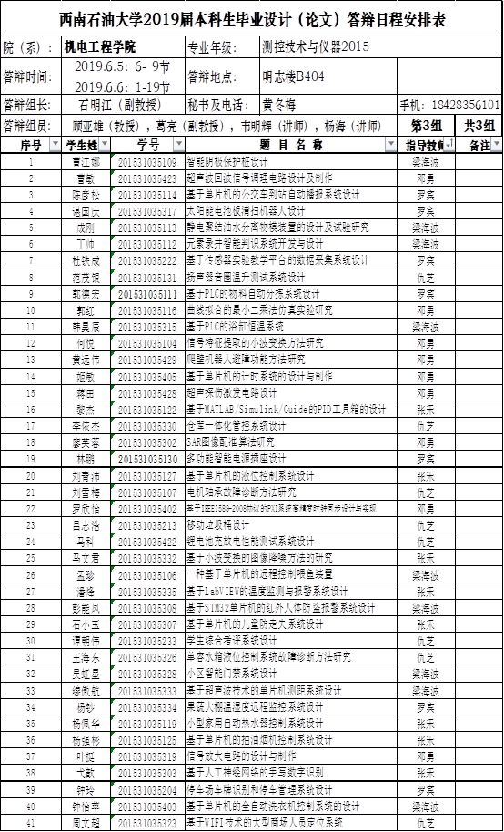Open the 学生姓 column filter dropdown
504x832 pixels.
pyautogui.click(x=105, y=145)
